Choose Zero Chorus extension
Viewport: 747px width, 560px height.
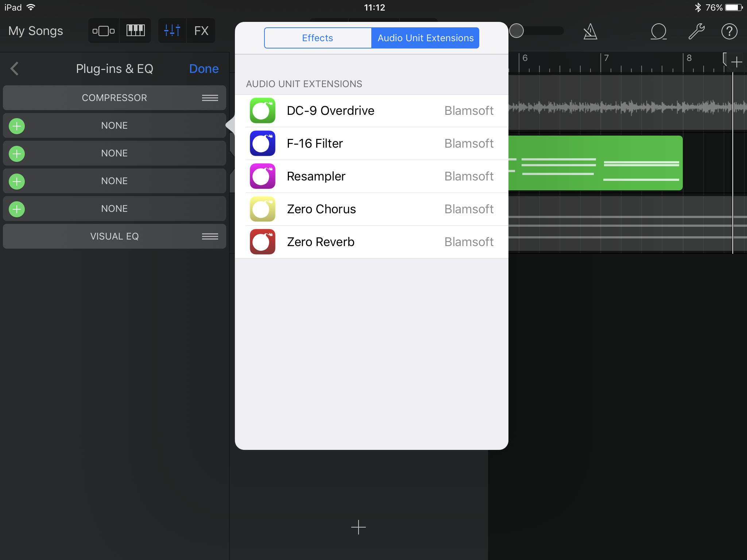(x=372, y=209)
